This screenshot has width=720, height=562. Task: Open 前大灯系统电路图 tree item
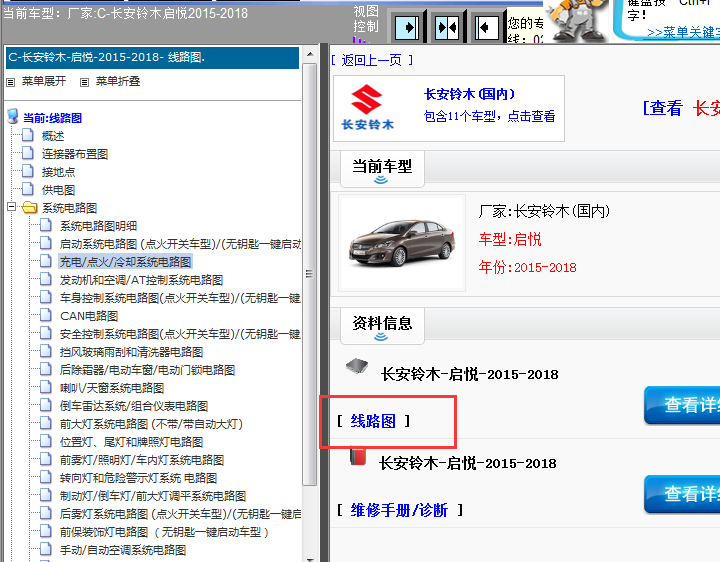click(151, 423)
